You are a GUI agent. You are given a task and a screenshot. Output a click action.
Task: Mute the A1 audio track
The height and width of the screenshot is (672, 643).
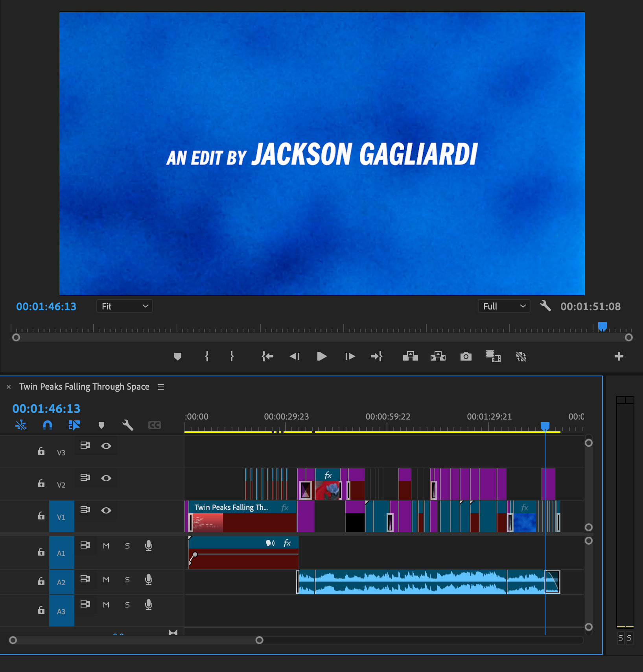coord(106,545)
